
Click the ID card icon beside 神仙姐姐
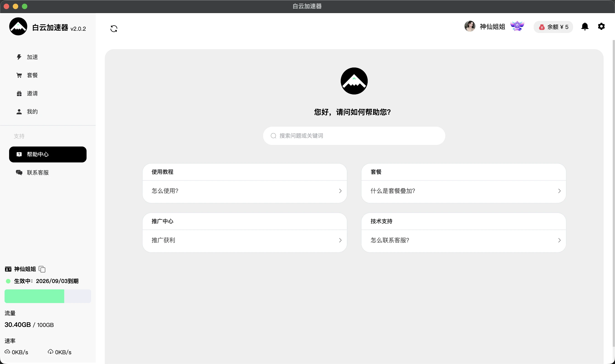click(x=8, y=269)
